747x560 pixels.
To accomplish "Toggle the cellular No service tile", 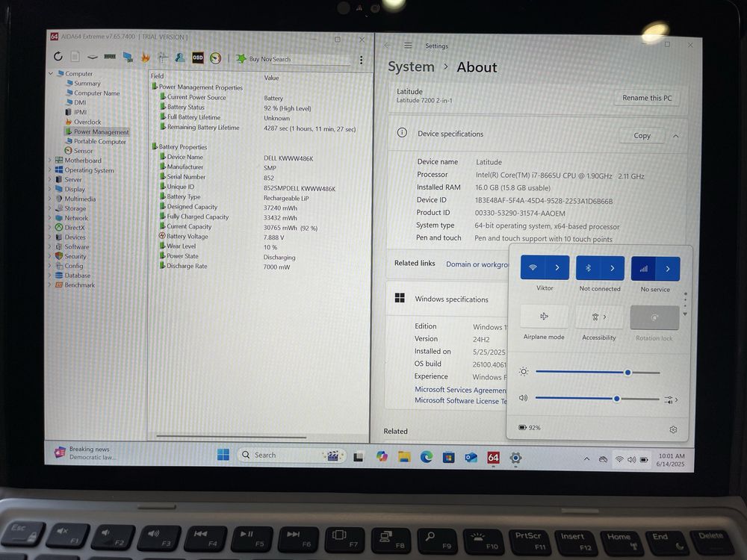I will [x=644, y=269].
